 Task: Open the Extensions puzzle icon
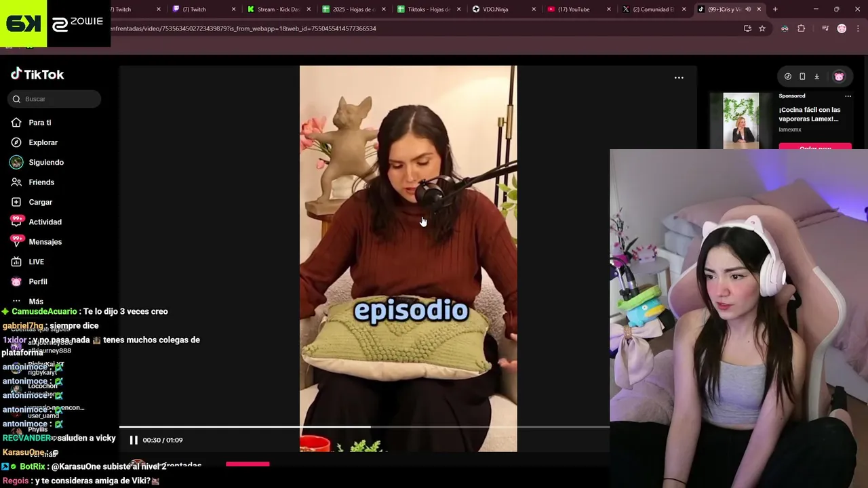(x=801, y=28)
